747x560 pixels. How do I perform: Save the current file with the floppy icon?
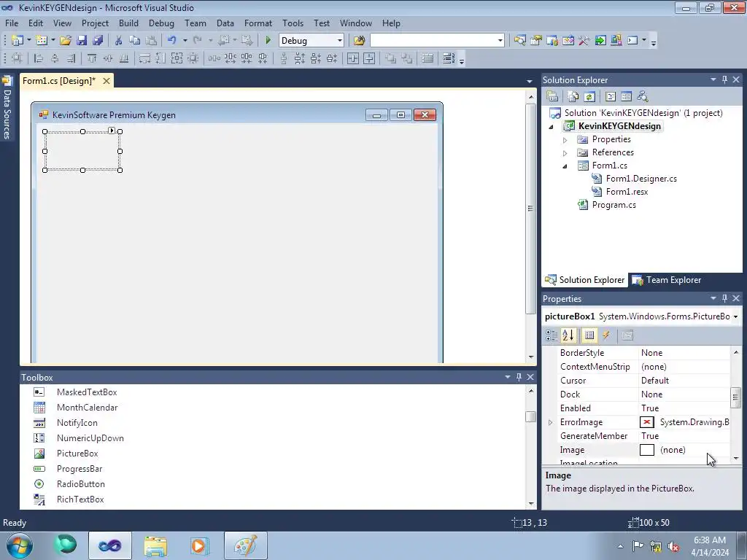[82, 41]
